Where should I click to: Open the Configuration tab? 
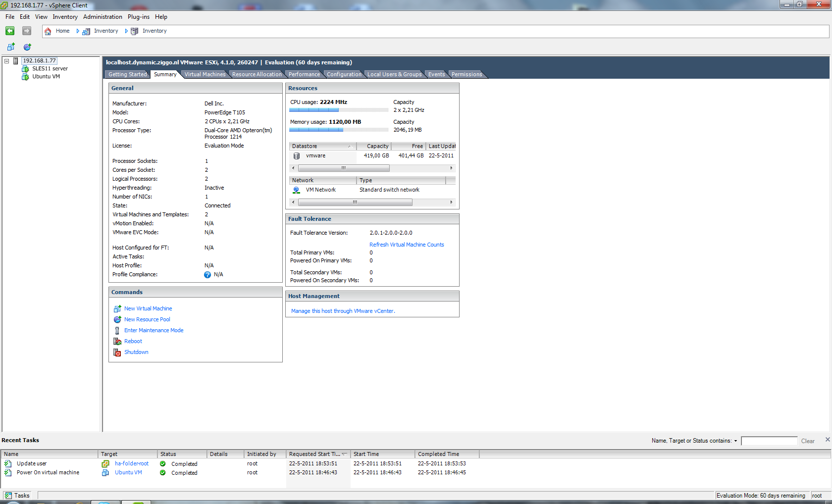tap(344, 74)
